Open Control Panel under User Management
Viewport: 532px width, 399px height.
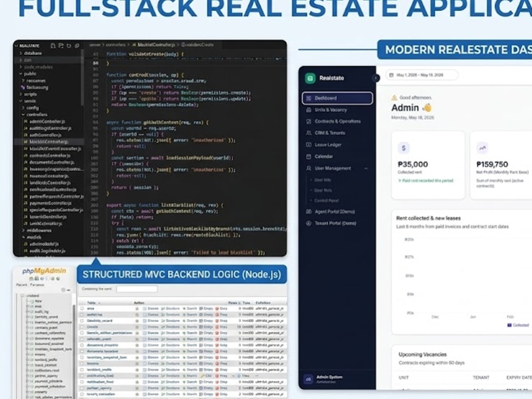[x=327, y=201]
